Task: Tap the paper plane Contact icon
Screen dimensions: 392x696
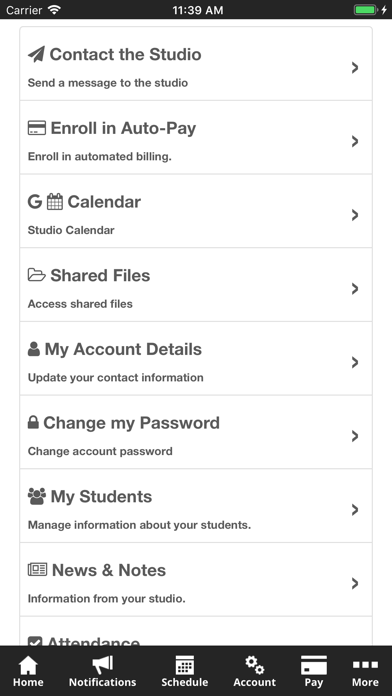Action: 36,55
